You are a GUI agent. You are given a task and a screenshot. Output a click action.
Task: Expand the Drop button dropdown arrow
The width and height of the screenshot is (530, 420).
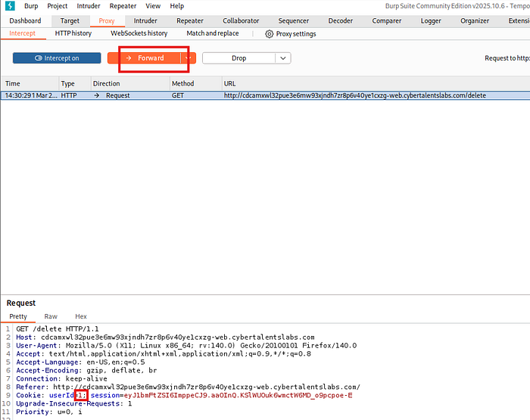pyautogui.click(x=283, y=58)
